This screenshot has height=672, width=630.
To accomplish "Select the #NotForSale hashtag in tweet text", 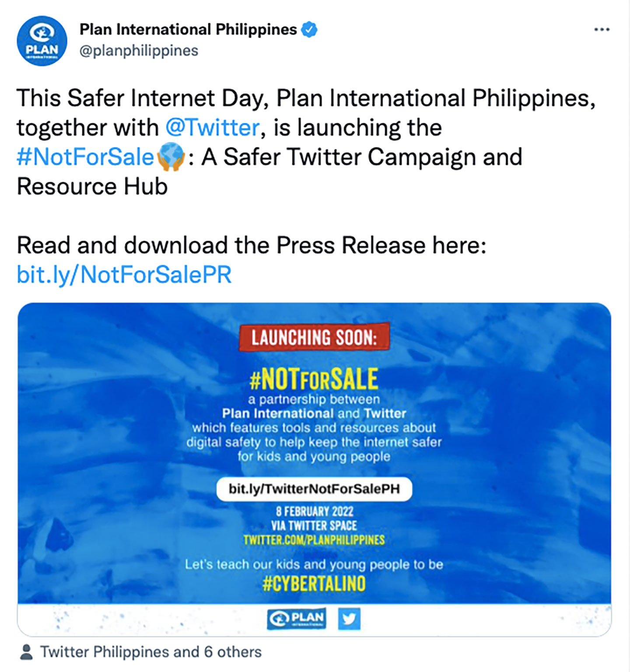I will pos(85,157).
